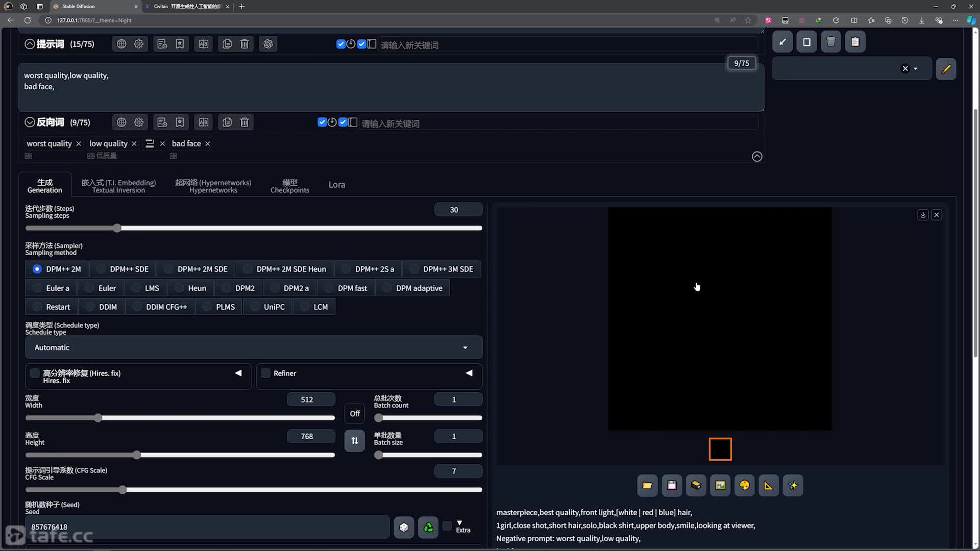Screen dimensions: 980x551
Task: Edit styles with the pencil button
Action: pos(946,69)
